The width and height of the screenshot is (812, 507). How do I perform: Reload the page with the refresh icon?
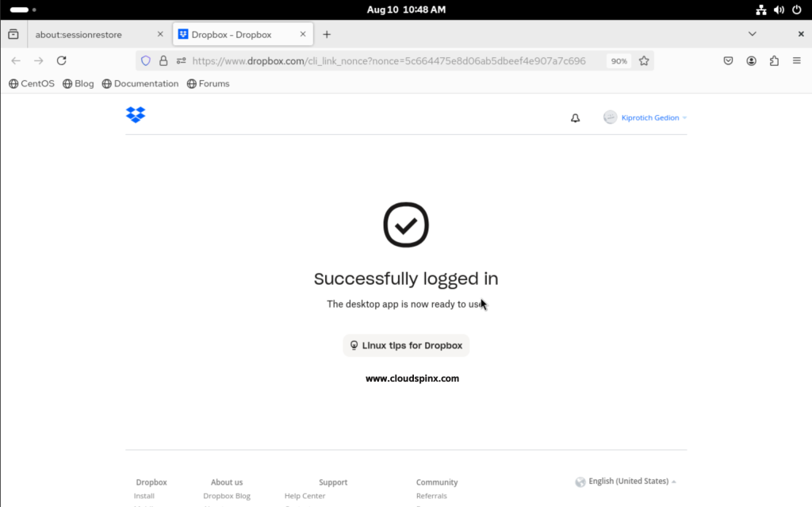click(61, 60)
